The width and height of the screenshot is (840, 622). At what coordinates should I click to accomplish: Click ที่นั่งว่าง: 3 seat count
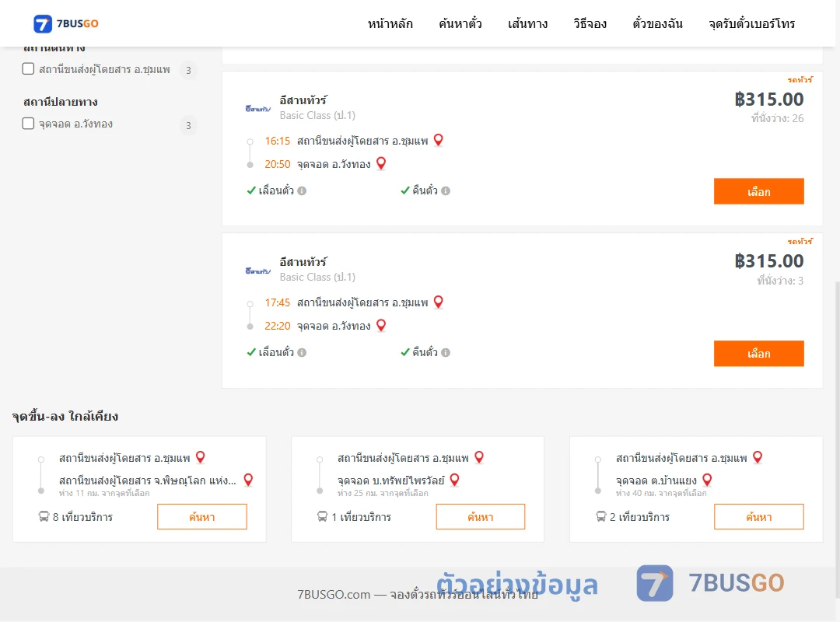pos(780,281)
